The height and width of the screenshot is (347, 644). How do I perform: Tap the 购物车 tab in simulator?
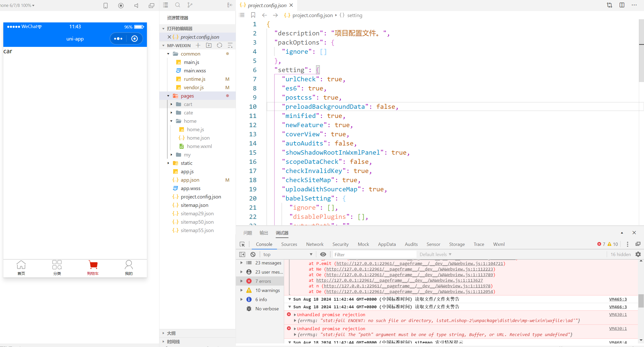pyautogui.click(x=93, y=268)
